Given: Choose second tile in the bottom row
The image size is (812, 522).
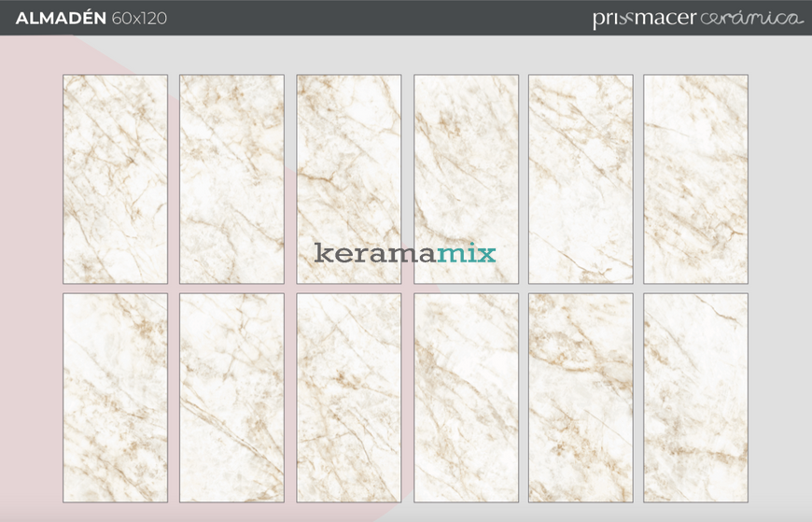Looking at the screenshot, I should tap(232, 398).
